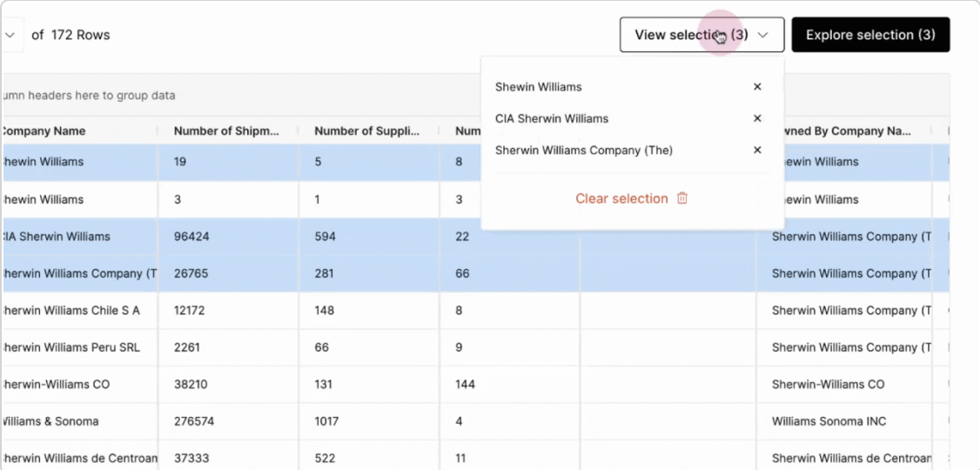Click the trash icon beside Clear selection
980x470 pixels.
tap(682, 198)
